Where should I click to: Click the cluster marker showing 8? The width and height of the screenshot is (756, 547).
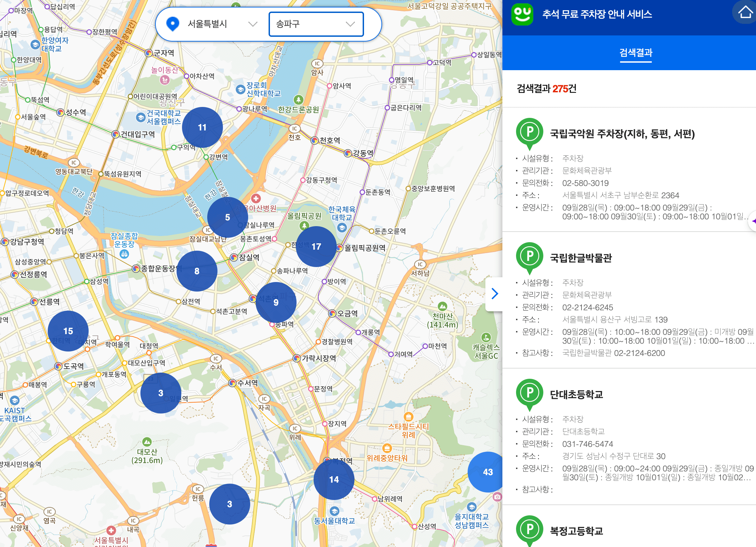coord(197,271)
